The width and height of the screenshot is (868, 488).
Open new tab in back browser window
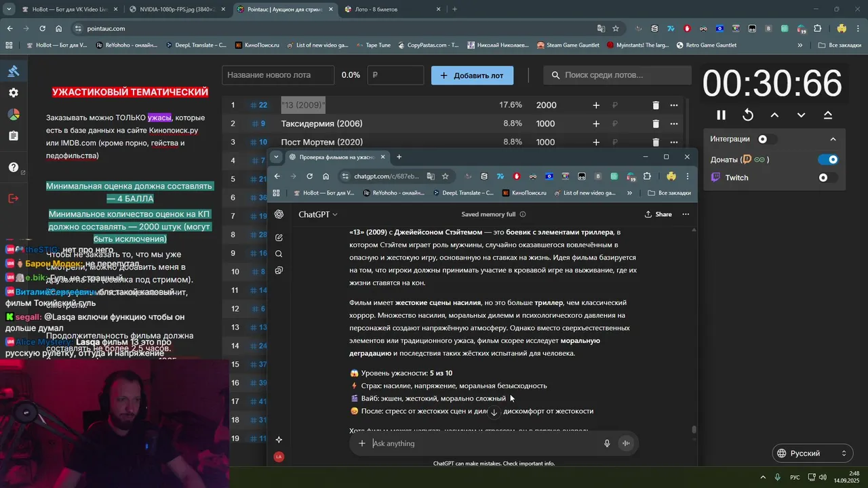coord(454,9)
